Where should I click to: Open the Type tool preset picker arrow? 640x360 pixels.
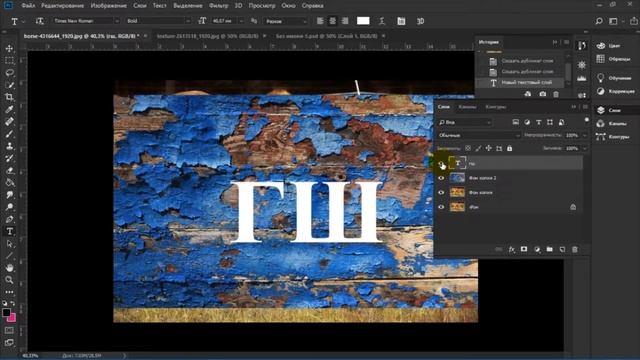(x=24, y=21)
